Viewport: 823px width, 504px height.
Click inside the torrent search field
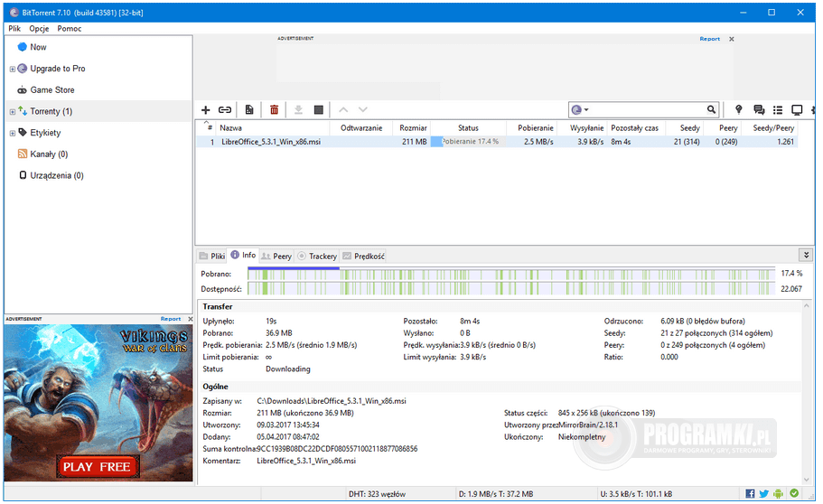click(649, 109)
